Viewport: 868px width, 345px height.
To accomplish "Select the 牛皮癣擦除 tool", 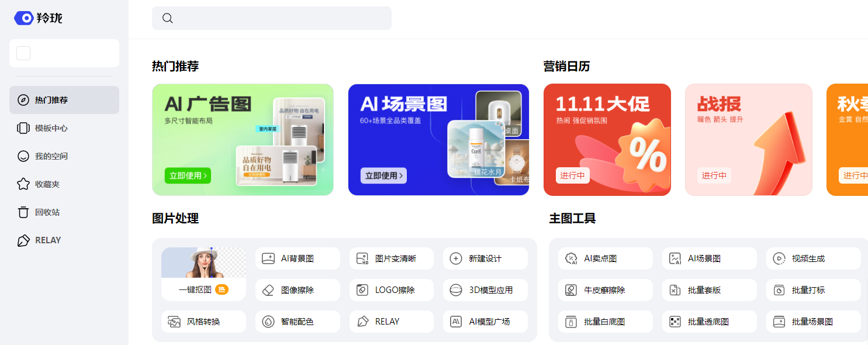I will [606, 290].
